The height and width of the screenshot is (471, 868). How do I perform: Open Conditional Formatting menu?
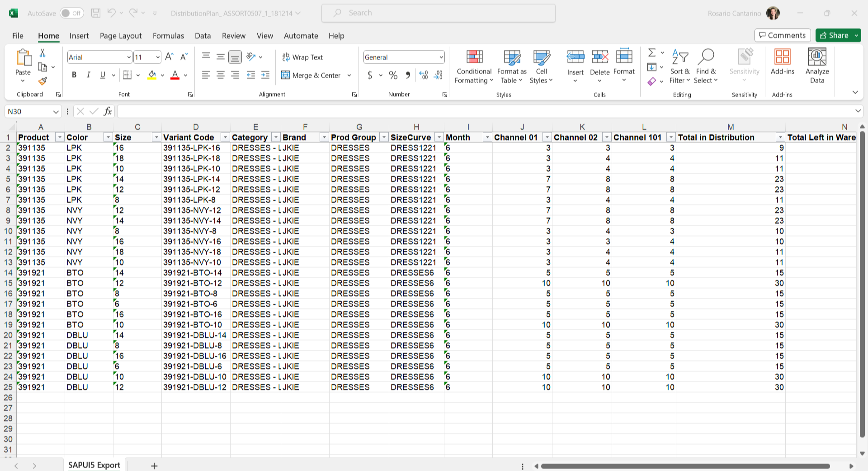coord(474,67)
